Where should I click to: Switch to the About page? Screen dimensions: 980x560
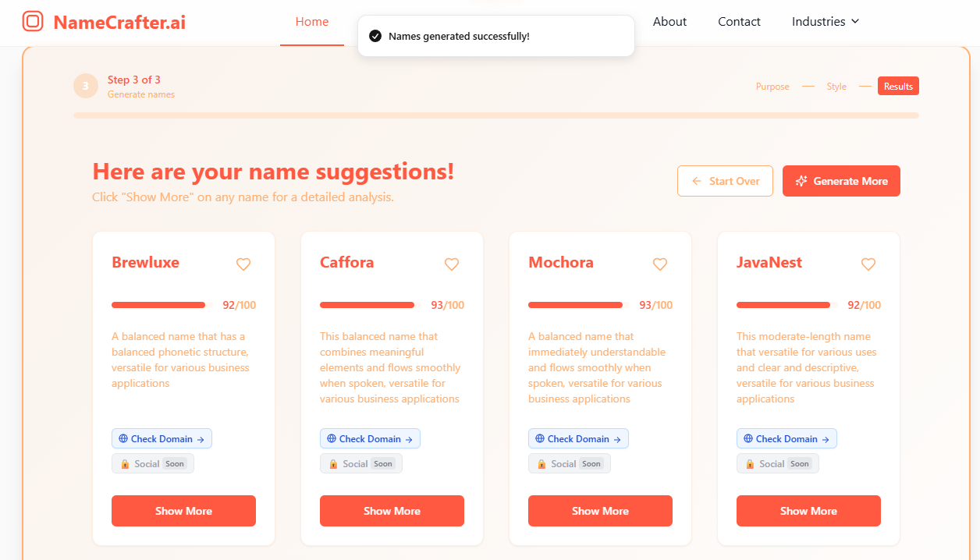tap(669, 22)
